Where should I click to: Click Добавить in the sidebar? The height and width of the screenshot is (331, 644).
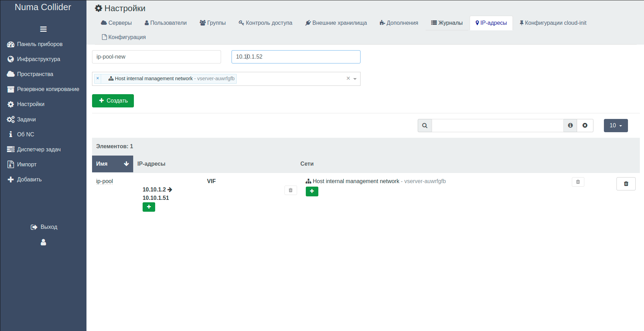[x=24, y=179]
